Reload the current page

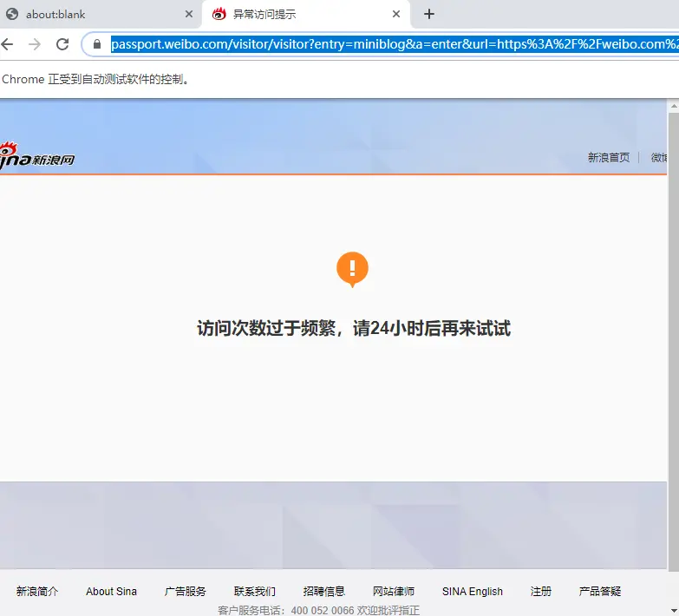click(62, 43)
